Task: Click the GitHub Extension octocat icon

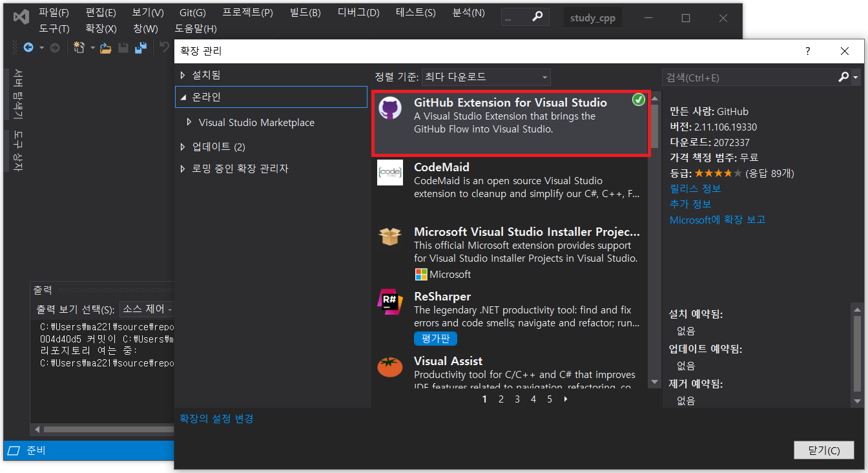Action: (x=390, y=108)
